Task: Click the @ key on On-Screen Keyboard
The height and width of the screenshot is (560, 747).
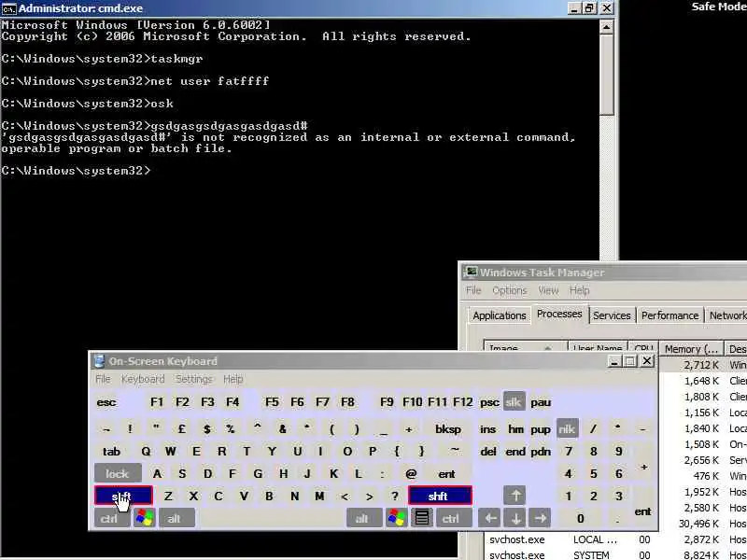Action: (x=411, y=473)
